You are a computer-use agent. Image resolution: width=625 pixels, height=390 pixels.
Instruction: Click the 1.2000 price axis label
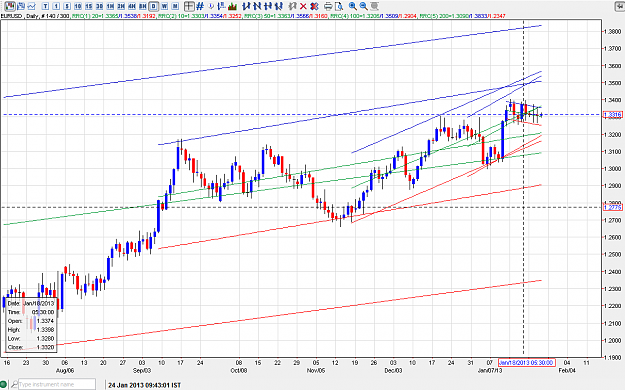pyautogui.click(x=612, y=341)
